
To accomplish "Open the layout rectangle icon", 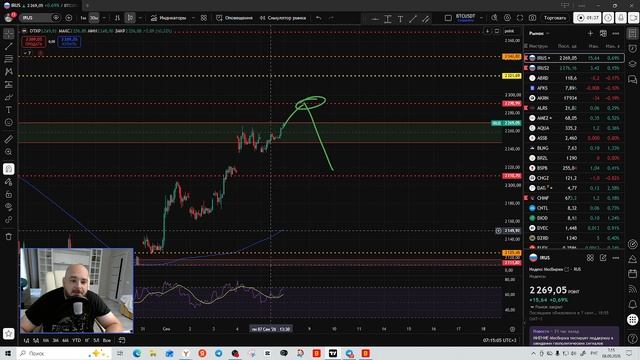I will [448, 18].
